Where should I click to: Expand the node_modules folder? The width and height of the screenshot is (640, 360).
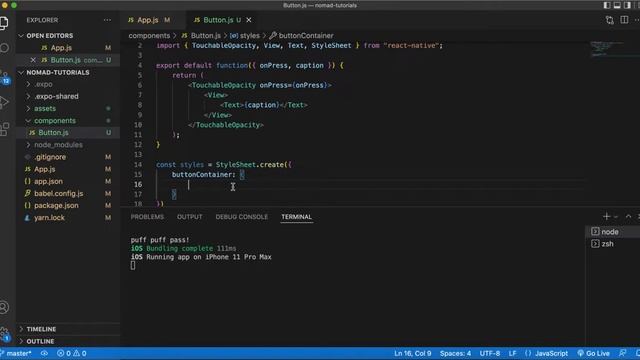(x=68, y=145)
